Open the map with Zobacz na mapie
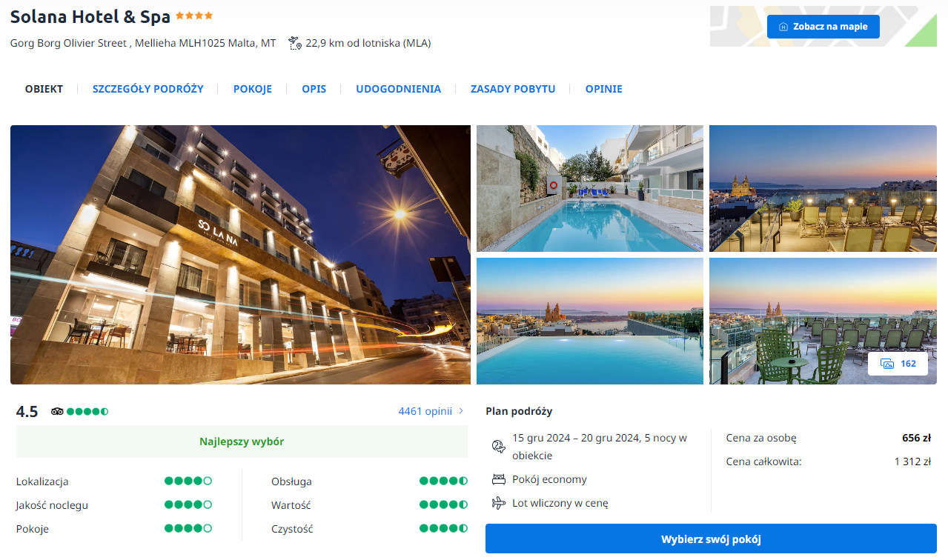This screenshot has height=560, width=948. [823, 27]
